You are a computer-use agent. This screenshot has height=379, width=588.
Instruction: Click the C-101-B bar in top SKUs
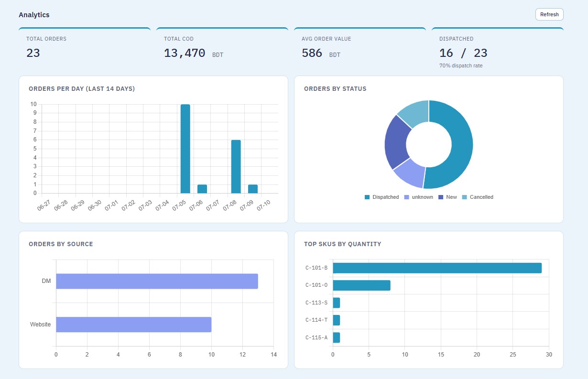(437, 268)
